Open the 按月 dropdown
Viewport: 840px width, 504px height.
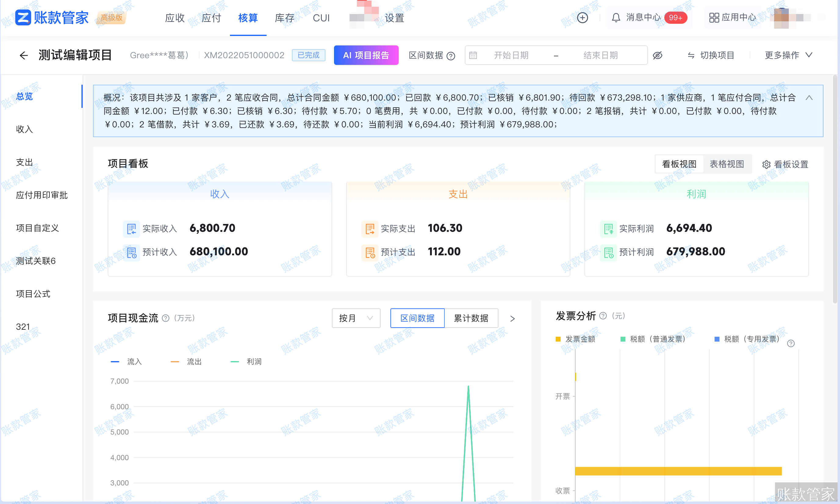(x=356, y=318)
